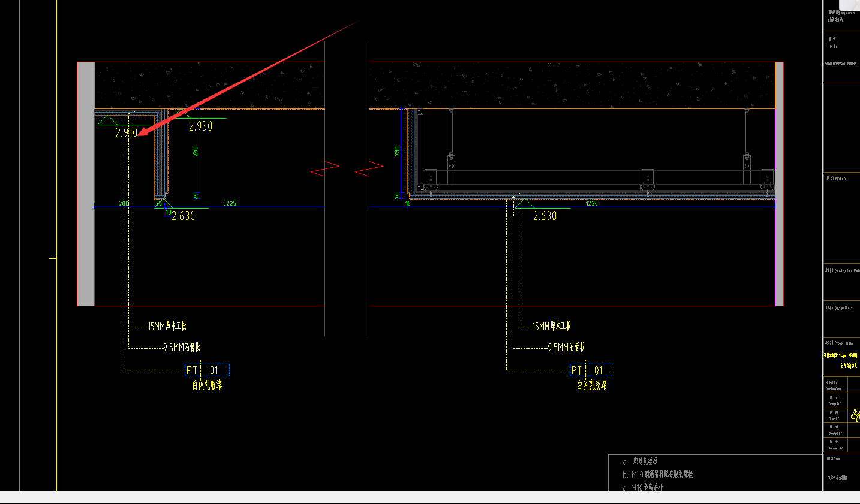Select the green elevation triangle above 2.910
The image size is (860, 504).
(x=107, y=120)
